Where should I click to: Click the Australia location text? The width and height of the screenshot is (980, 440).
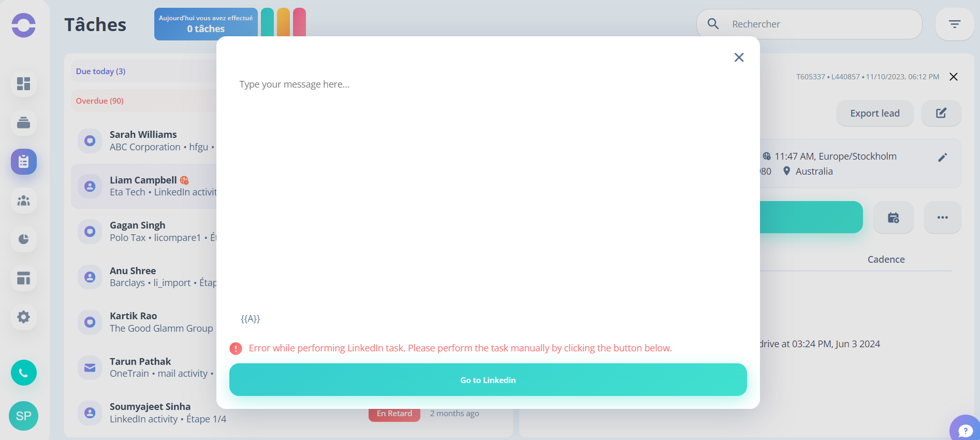coord(814,171)
